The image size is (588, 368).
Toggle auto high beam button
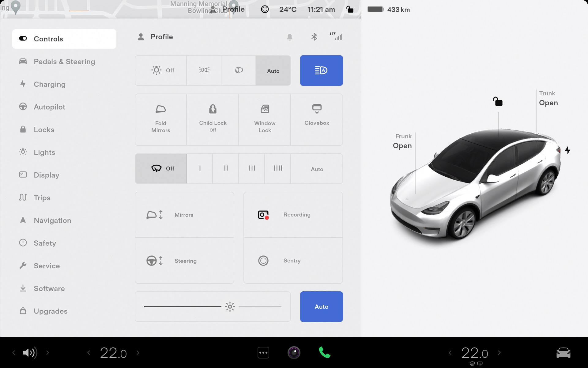pos(321,71)
